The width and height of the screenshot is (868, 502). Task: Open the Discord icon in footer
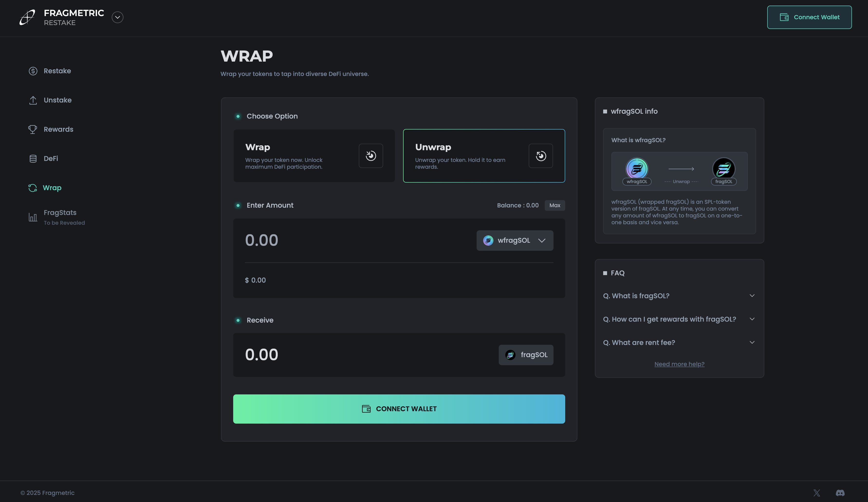click(840, 493)
